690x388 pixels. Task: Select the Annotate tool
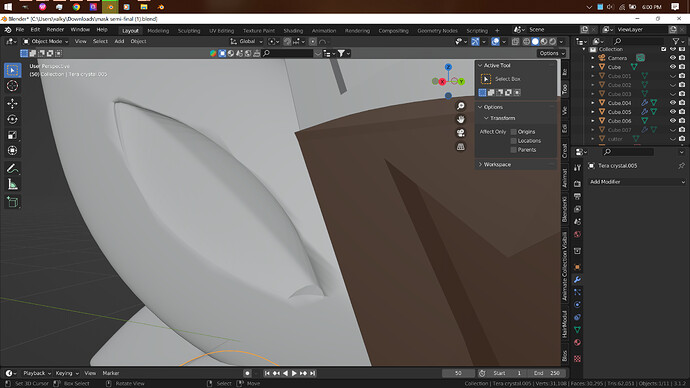(x=12, y=168)
